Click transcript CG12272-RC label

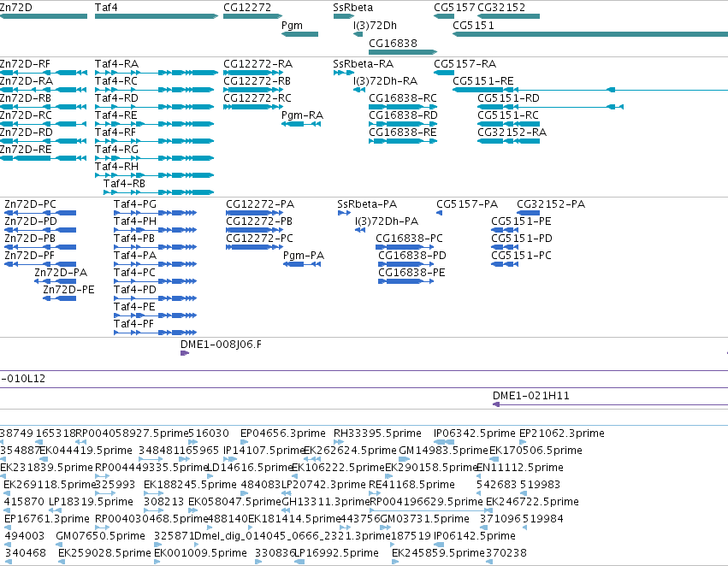257,98
